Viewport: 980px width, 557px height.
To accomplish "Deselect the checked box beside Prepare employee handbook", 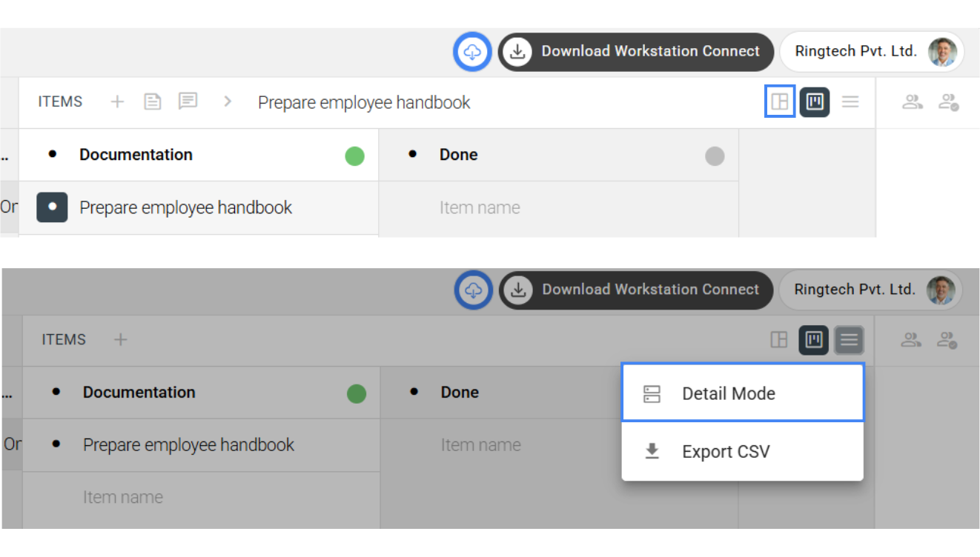I will point(52,207).
